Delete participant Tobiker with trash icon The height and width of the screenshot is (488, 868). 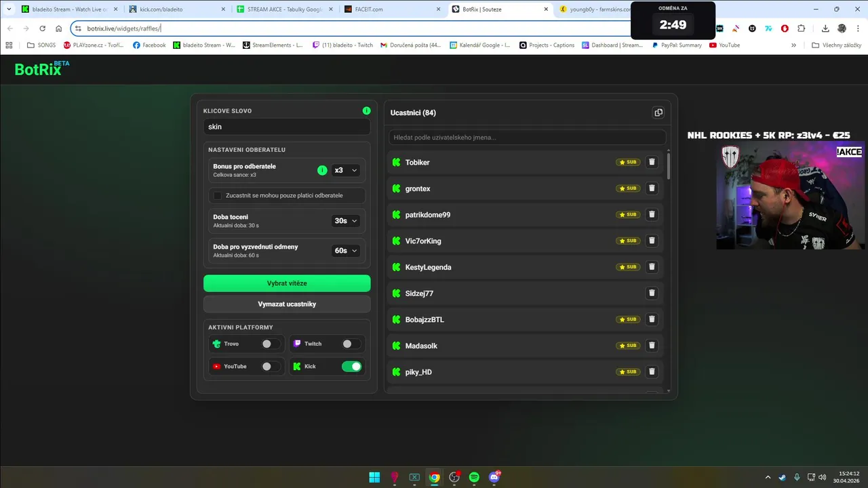[652, 162]
